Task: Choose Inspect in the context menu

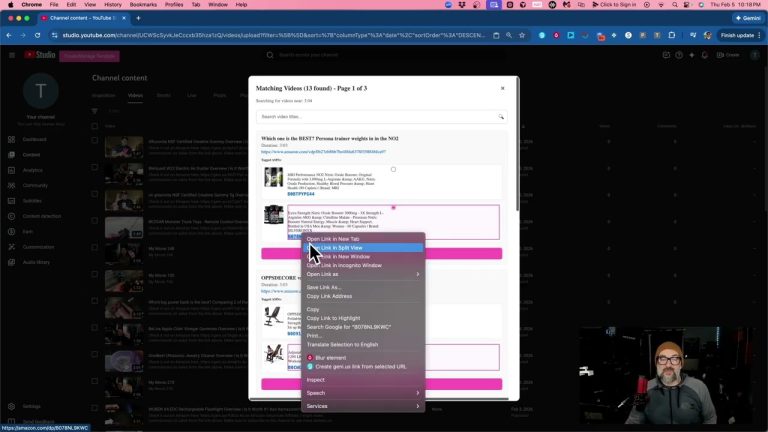Action: 363,380
